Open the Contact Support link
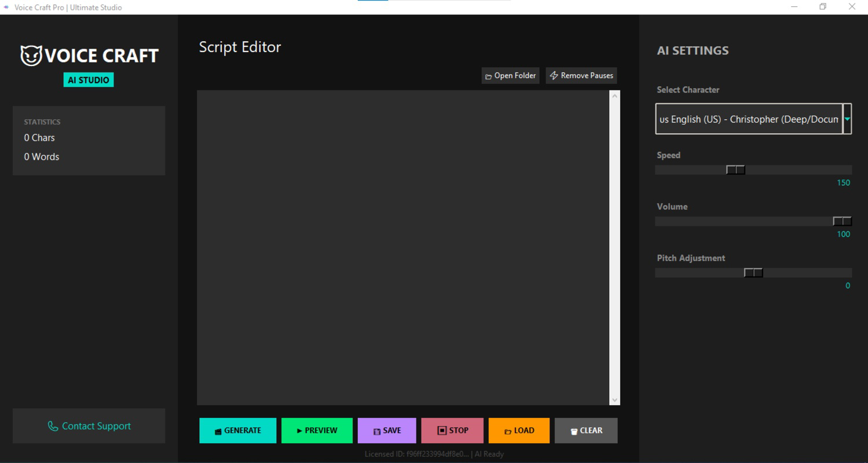Image resolution: width=868 pixels, height=463 pixels. click(89, 426)
